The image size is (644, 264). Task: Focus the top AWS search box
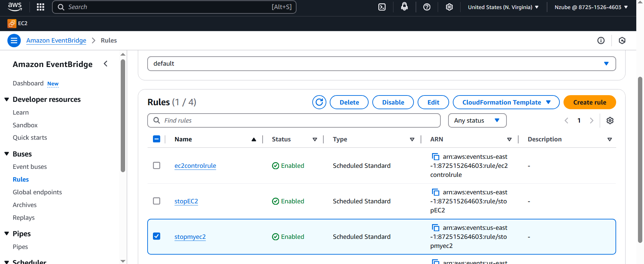tap(174, 7)
